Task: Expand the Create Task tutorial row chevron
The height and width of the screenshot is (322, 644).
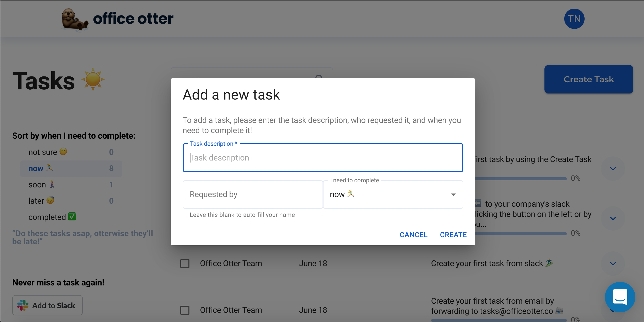Action: pyautogui.click(x=613, y=169)
